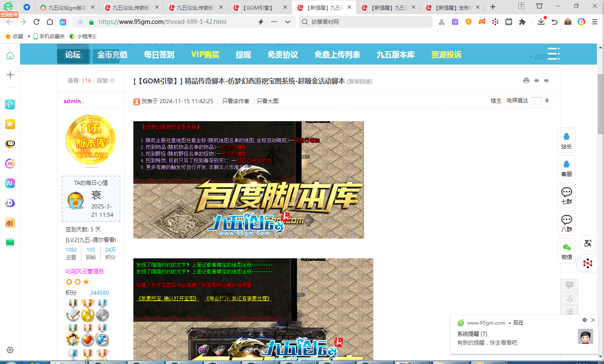Add sidebar app with plus icon
The width and height of the screenshot is (604, 364).
10,75
